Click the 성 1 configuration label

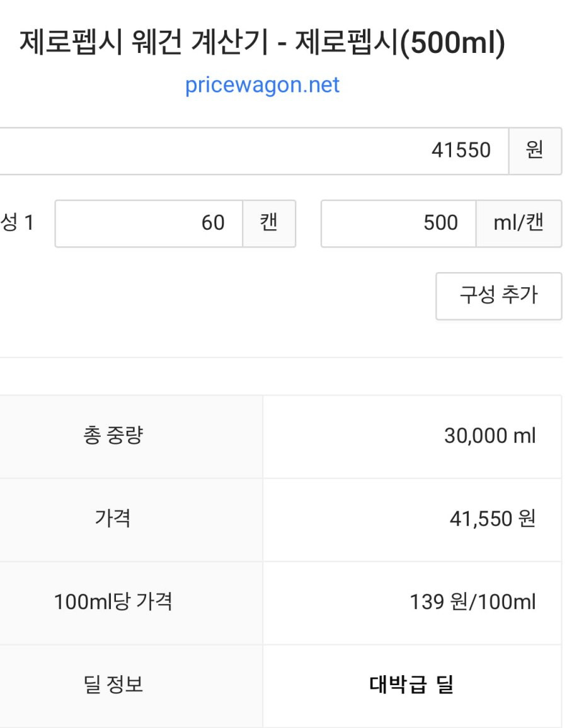click(18, 223)
